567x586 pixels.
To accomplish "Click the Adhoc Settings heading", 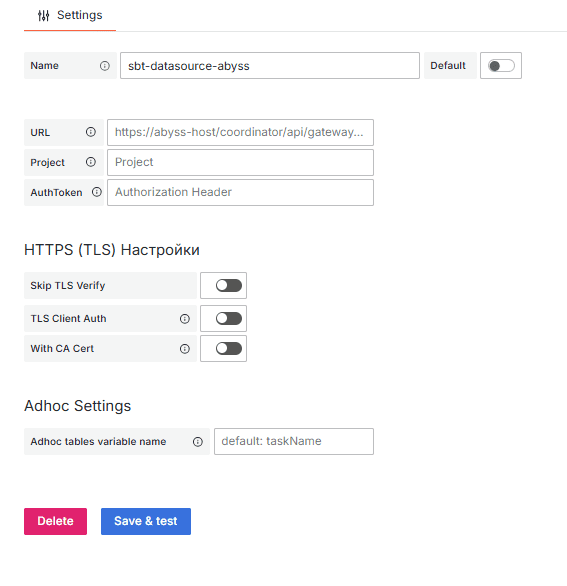I will [x=77, y=406].
